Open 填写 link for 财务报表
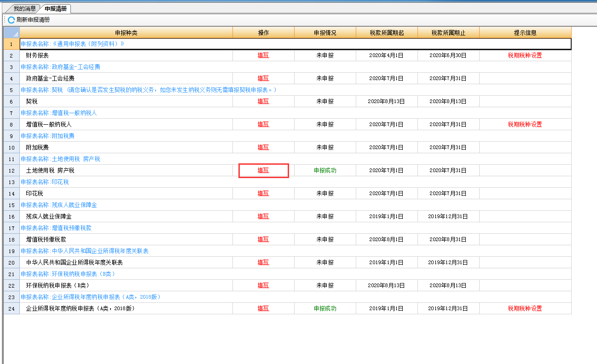 pos(263,55)
